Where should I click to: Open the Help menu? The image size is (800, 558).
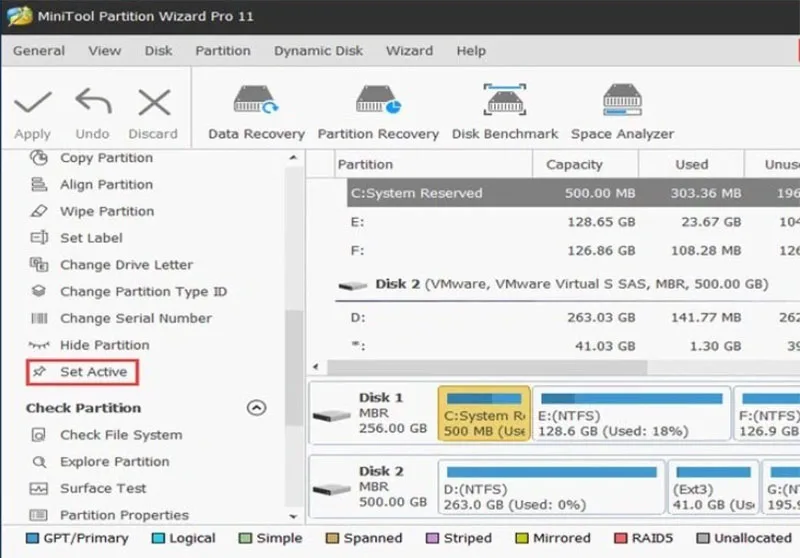click(471, 51)
